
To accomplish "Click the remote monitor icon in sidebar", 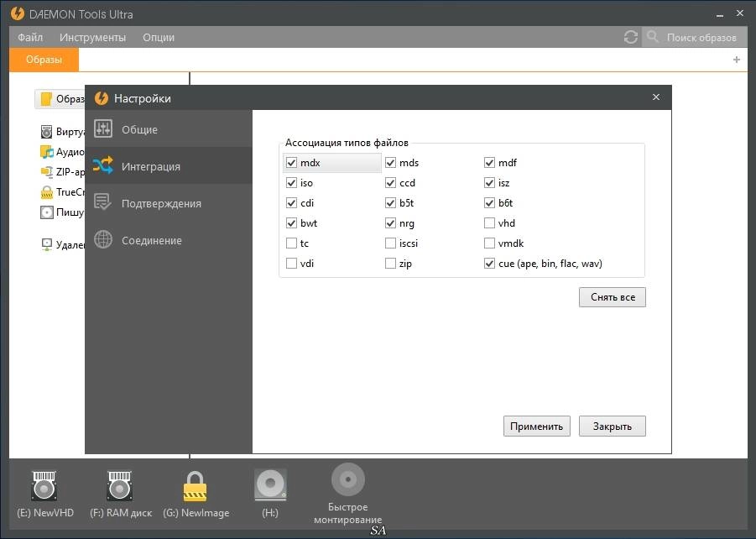I will tap(47, 244).
